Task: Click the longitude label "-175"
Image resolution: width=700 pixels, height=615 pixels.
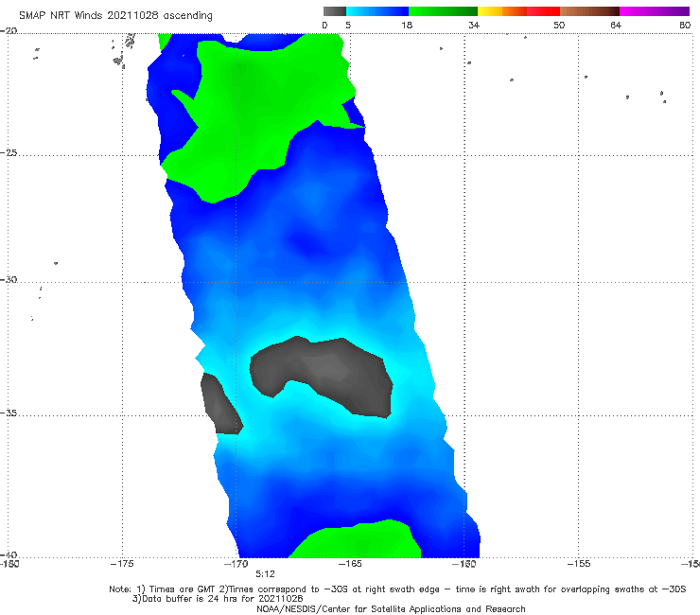Action: pyautogui.click(x=122, y=564)
